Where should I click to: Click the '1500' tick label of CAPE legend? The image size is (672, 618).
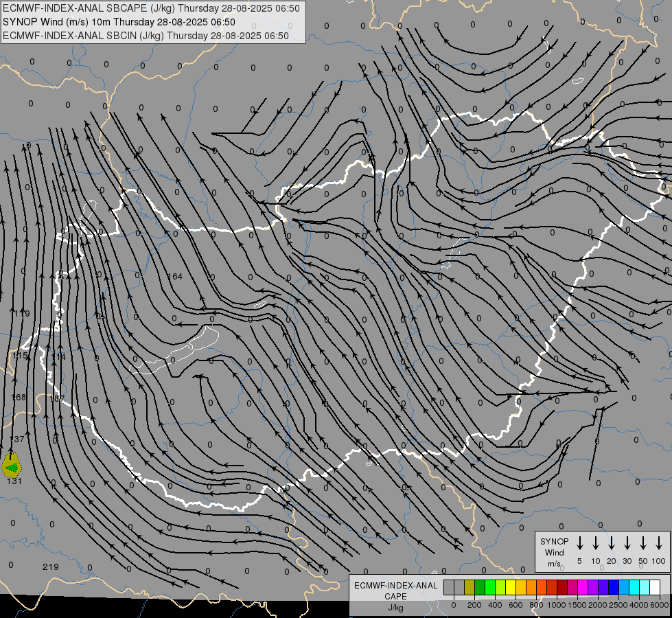pos(577,605)
